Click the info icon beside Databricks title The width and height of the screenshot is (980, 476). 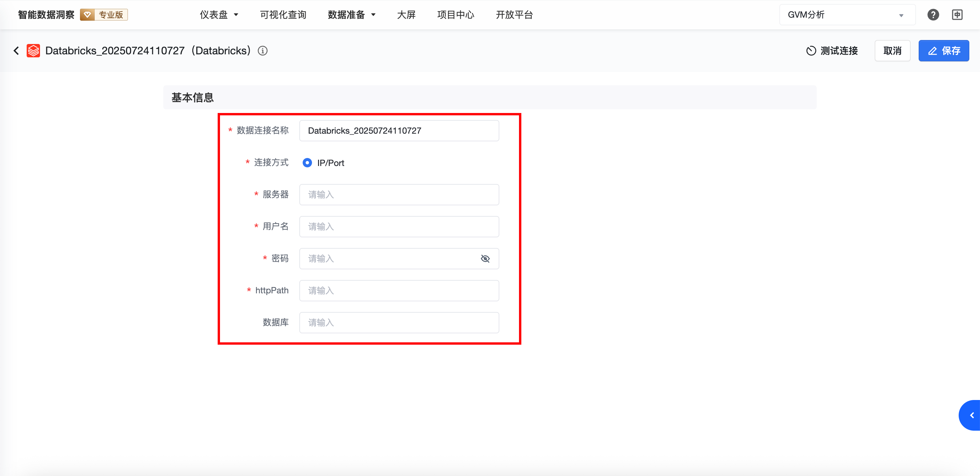pos(263,51)
